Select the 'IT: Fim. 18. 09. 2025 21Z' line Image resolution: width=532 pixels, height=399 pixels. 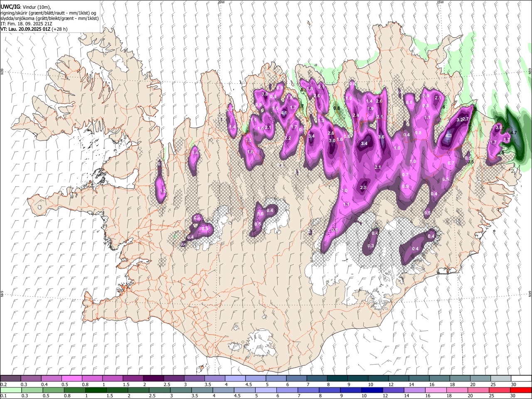(26, 24)
